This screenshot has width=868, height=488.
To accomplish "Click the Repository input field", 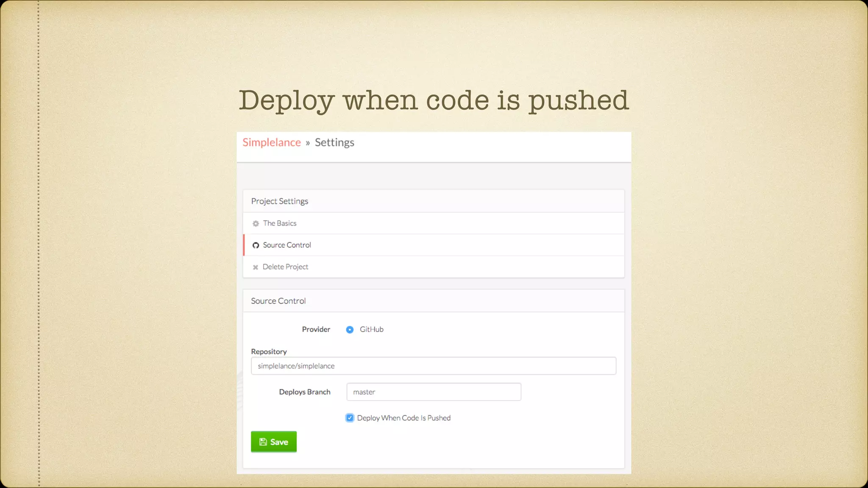I will coord(434,366).
